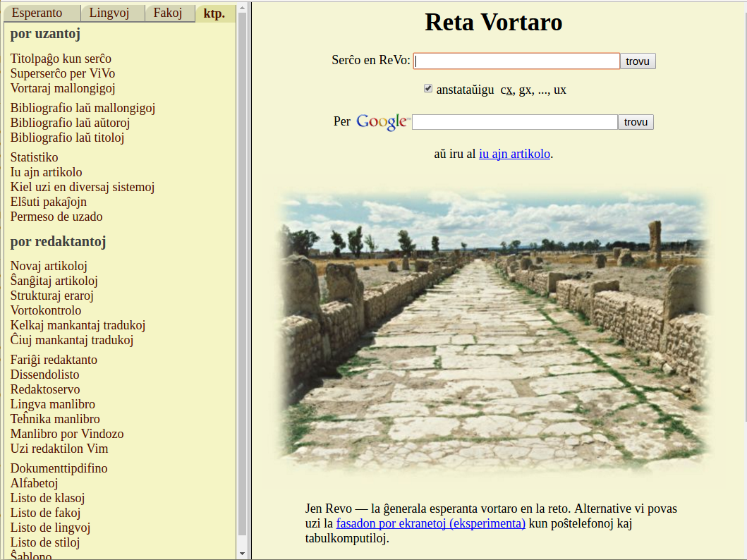The width and height of the screenshot is (747, 560).
Task: Show Novaj artikoloj
Action: click(x=48, y=266)
